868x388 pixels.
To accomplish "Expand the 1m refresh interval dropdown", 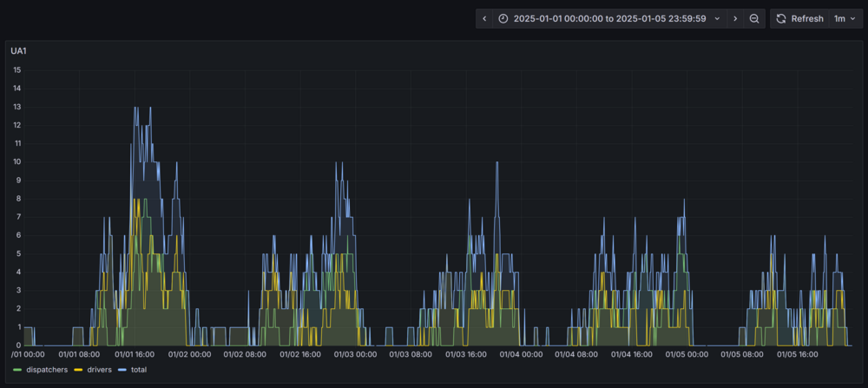I will coord(845,18).
